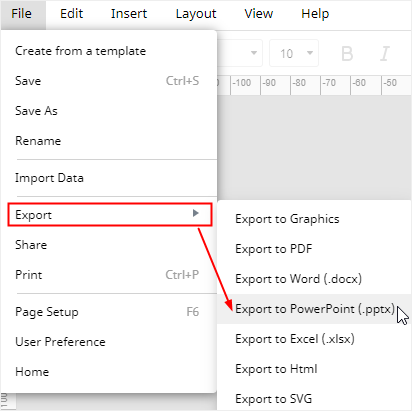Toggle Italic formatting button
Image resolution: width=412 pixels, height=411 pixels.
click(x=385, y=54)
